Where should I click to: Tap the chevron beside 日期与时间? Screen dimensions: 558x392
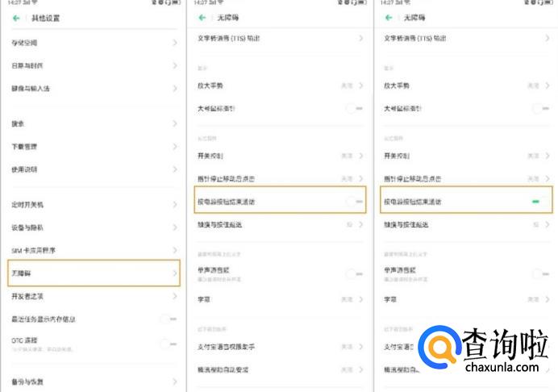(x=174, y=65)
